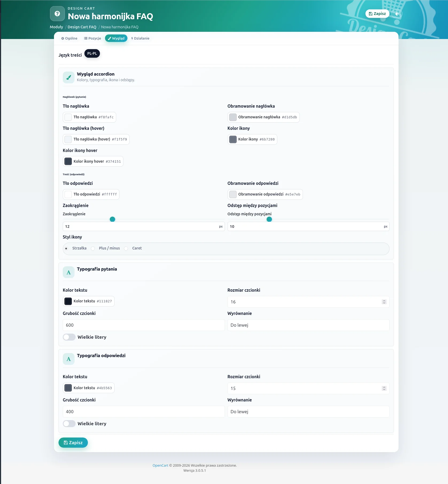The width and height of the screenshot is (448, 484).
Task: Select the Caret icon style radio
Action: [x=126, y=248]
